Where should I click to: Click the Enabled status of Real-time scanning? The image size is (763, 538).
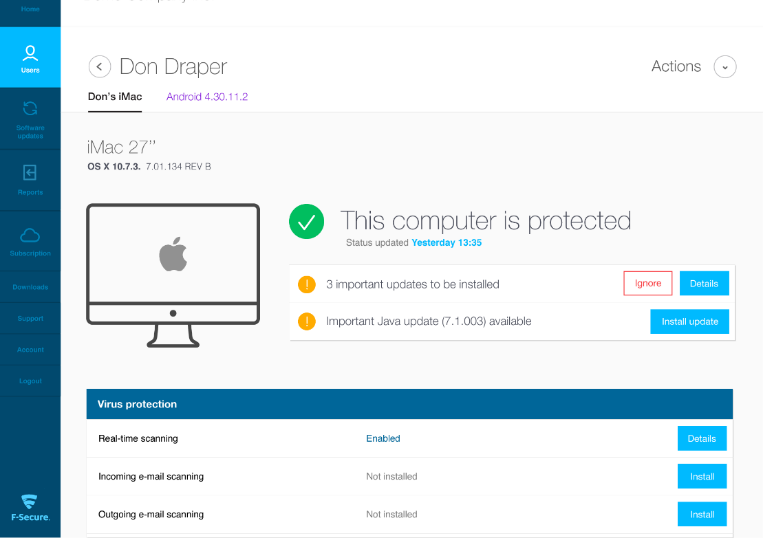pos(383,438)
